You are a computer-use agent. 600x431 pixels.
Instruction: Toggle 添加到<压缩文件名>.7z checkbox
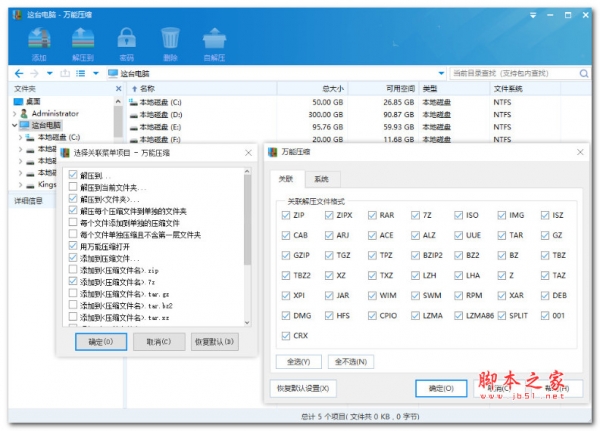click(x=73, y=281)
